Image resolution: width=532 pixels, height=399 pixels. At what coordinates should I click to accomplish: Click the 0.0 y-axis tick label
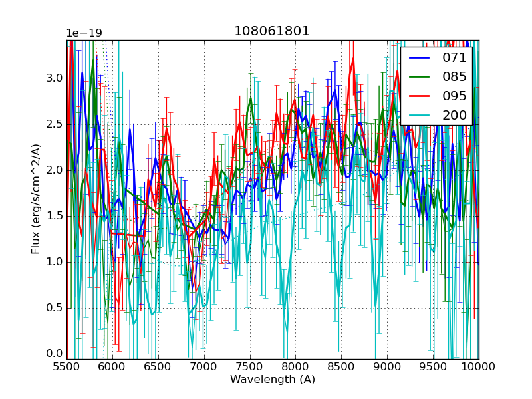[53, 354]
